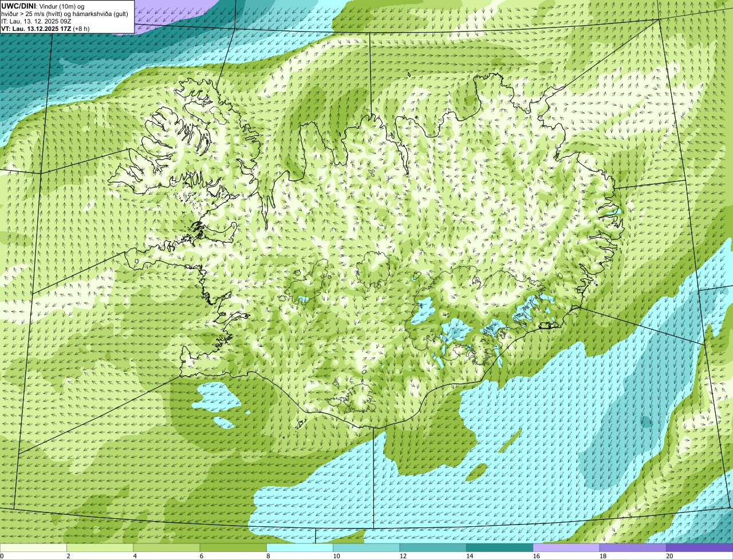Click the "UWC/DINI" model title text
Image resolution: width=733 pixels, height=560 pixels.
[19, 6]
